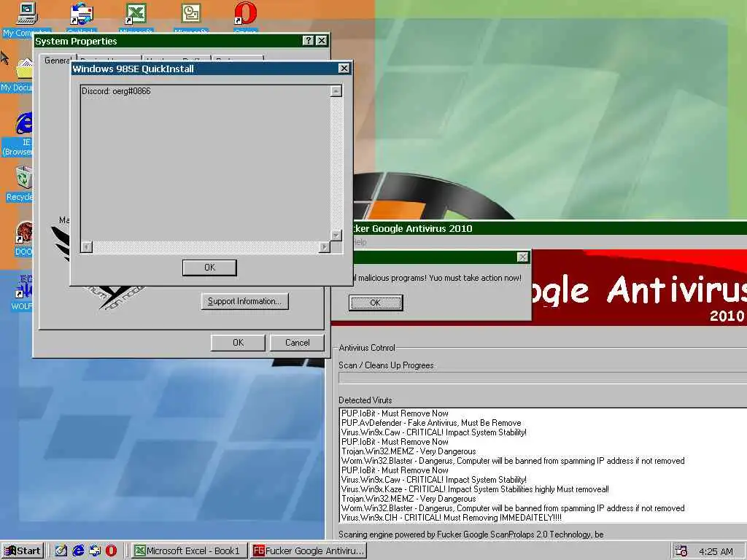Close the System Properties window
747x560 pixels.
pyautogui.click(x=322, y=41)
